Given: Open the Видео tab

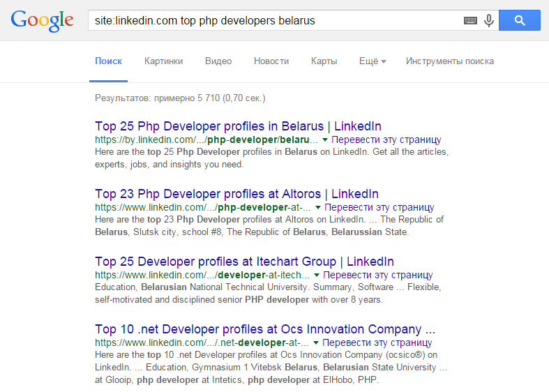Looking at the screenshot, I should pyautogui.click(x=218, y=61).
